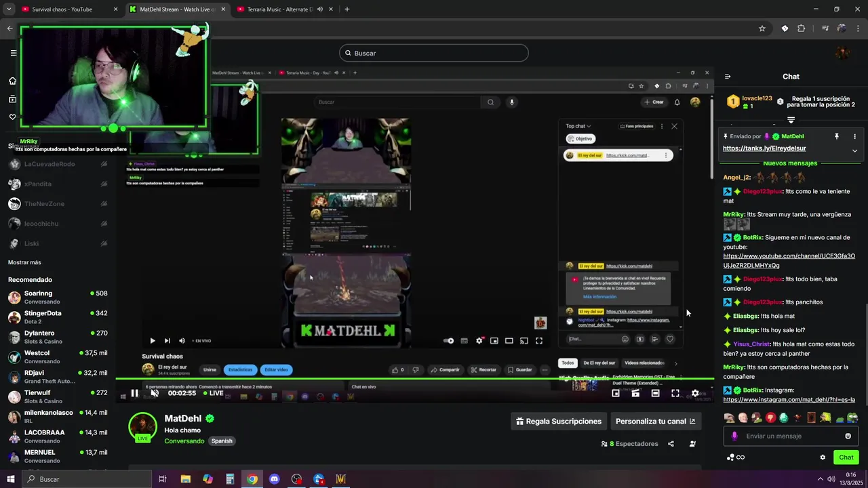Open followed channel TheNevZone
This screenshot has height=488, width=868.
tap(58, 204)
